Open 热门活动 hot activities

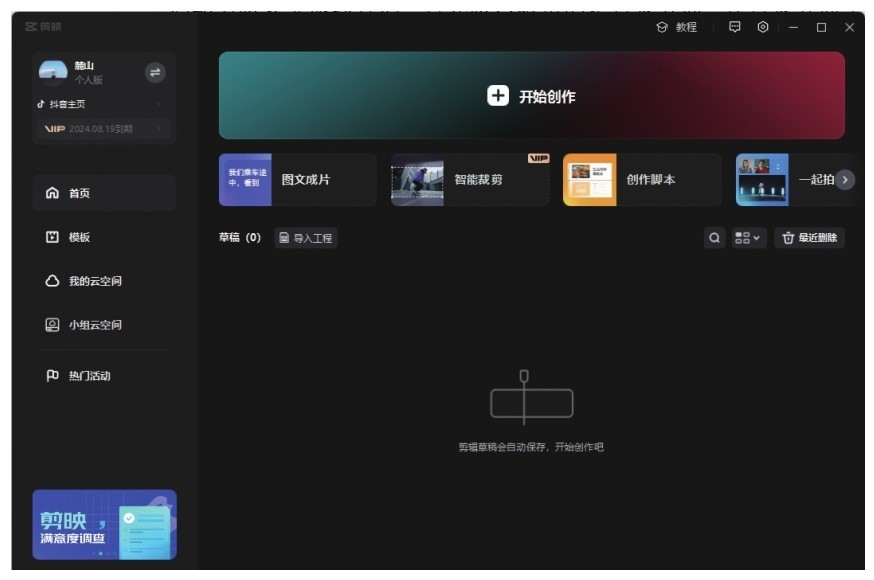pos(104,376)
